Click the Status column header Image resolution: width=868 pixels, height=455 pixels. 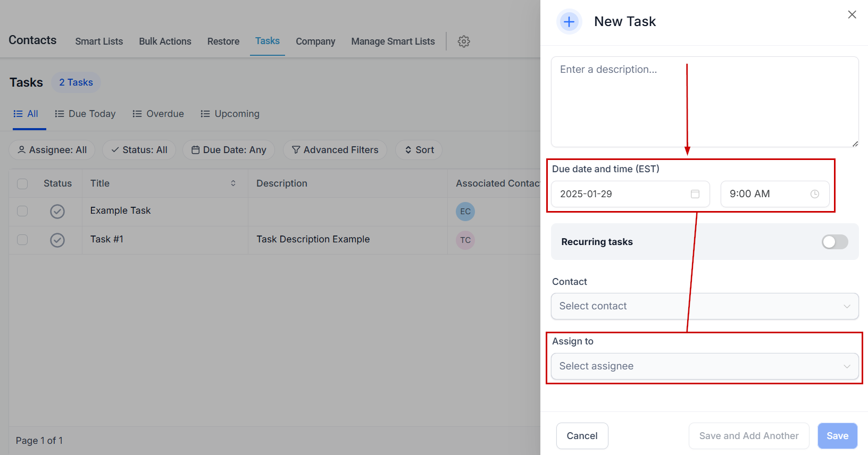click(57, 183)
